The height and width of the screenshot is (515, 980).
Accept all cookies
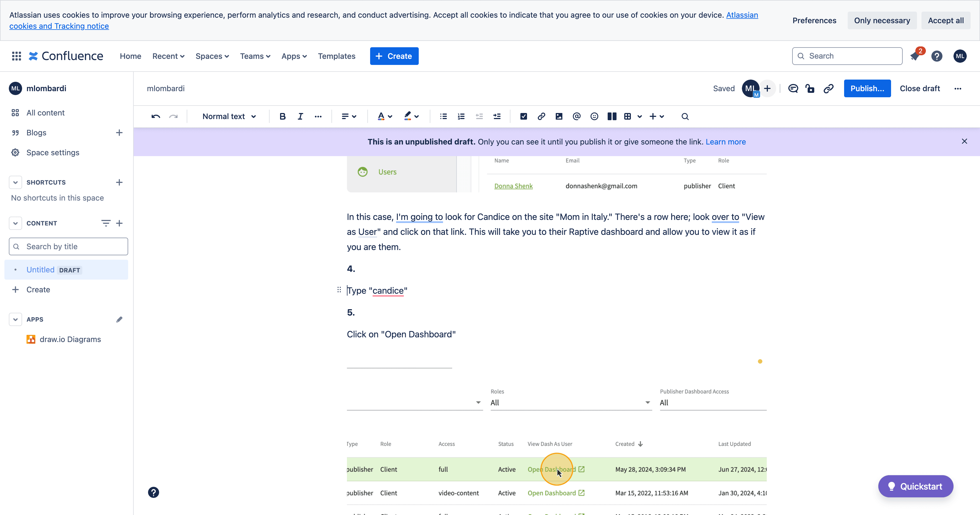click(945, 20)
